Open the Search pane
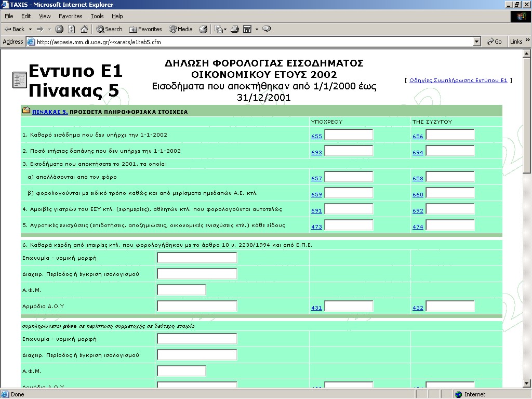 (x=109, y=29)
